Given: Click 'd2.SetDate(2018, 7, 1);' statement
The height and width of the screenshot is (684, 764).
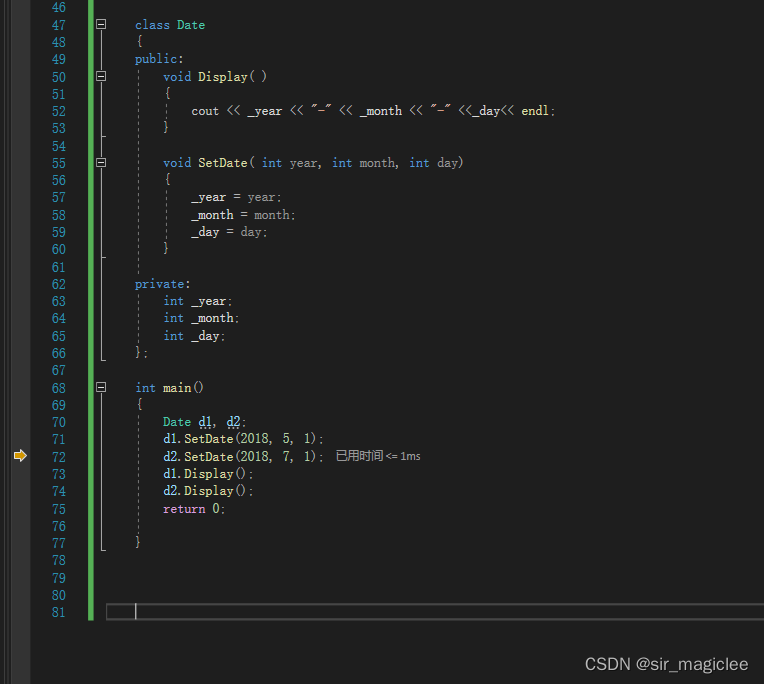Looking at the screenshot, I should tap(243, 456).
